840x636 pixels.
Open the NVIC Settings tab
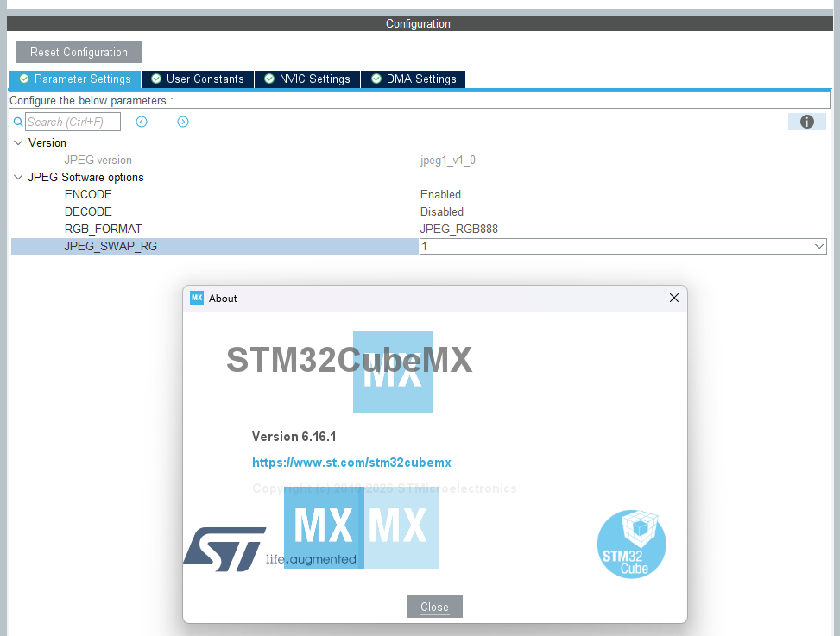pyautogui.click(x=307, y=79)
